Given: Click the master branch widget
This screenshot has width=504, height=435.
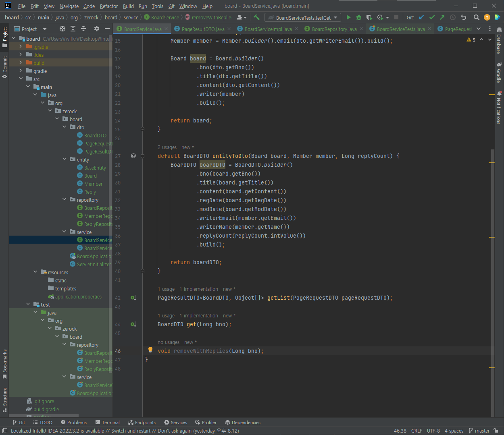Looking at the screenshot, I should [479, 431].
